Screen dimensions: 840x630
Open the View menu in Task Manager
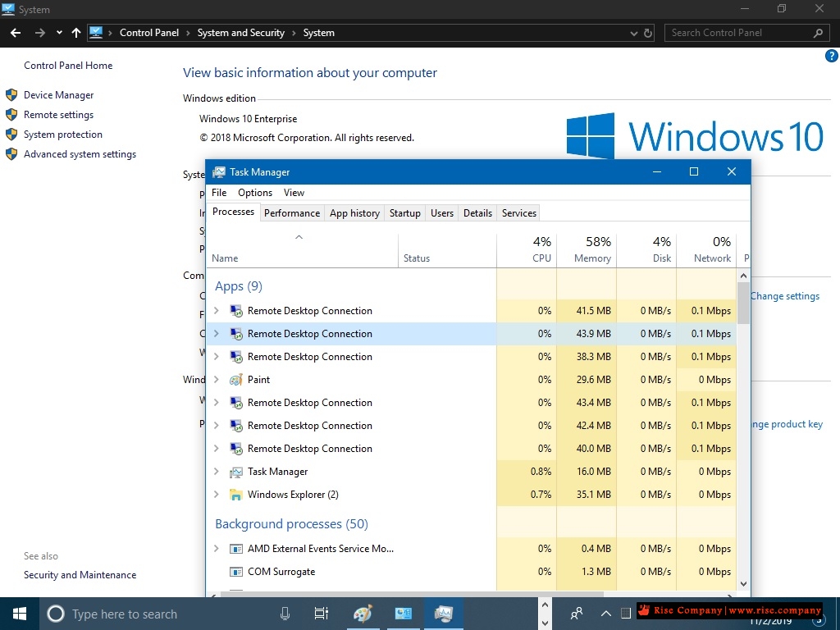tap(294, 193)
